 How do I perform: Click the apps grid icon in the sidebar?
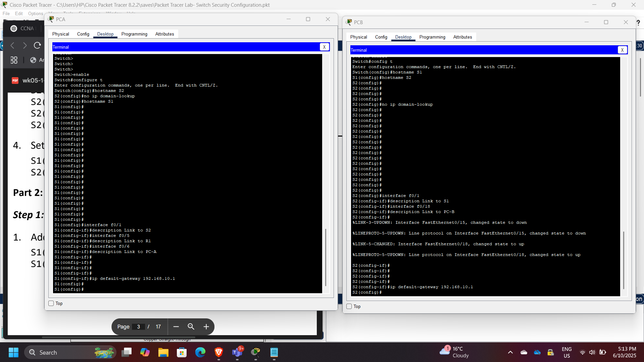(13, 60)
